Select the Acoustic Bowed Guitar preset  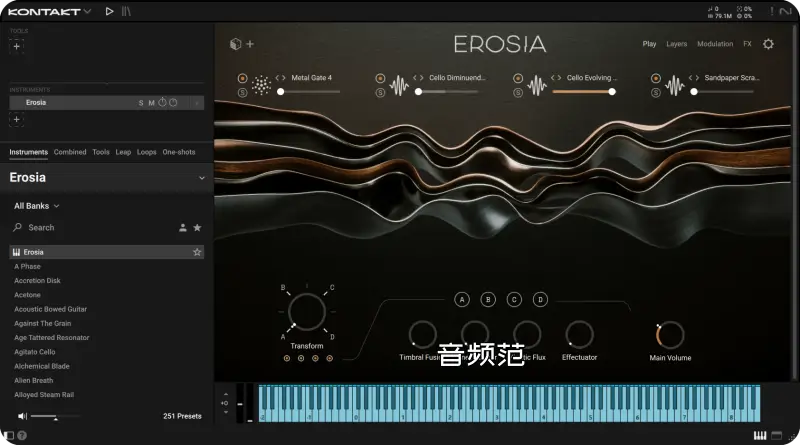pyautogui.click(x=50, y=309)
